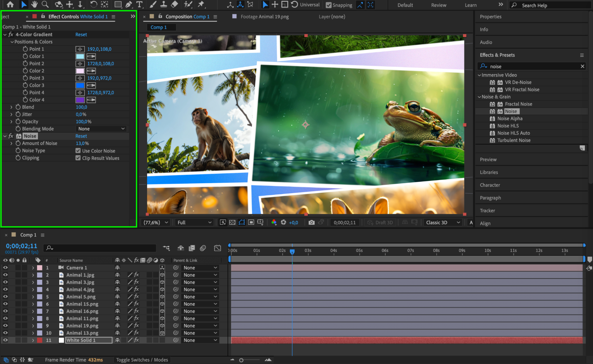Open the Blending Mode None dropdown

click(101, 129)
